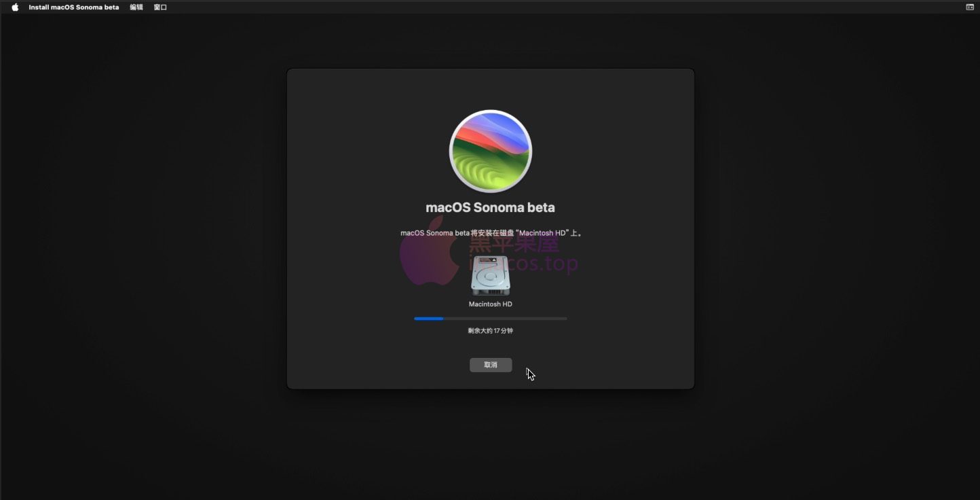
Task: Click the 取消 button
Action: click(x=491, y=365)
